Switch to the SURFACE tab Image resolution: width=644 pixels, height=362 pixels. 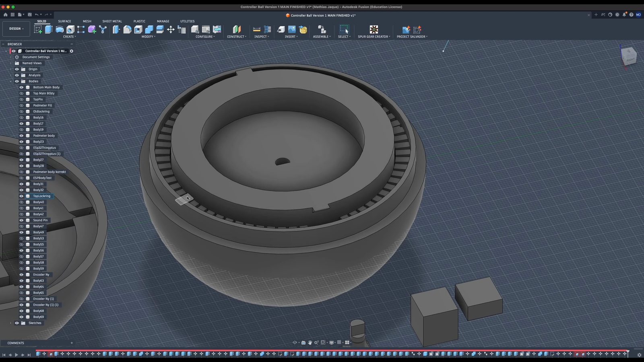coord(64,21)
